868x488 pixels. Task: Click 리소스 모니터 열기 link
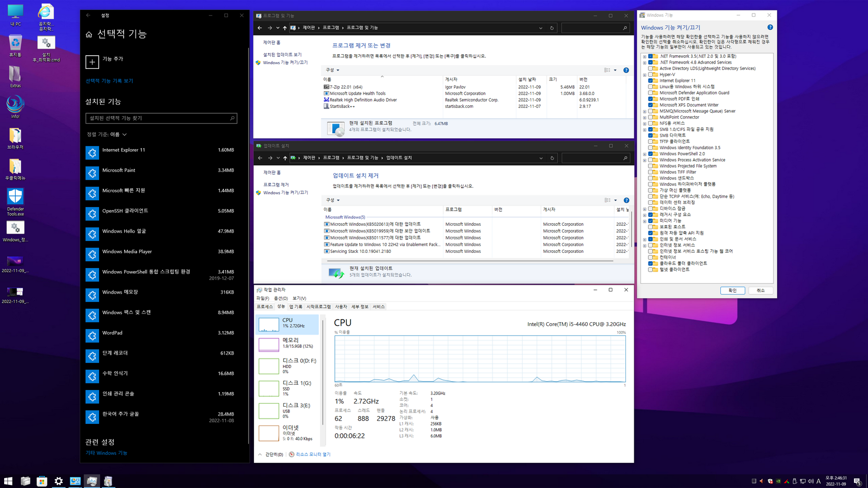pos(313,455)
